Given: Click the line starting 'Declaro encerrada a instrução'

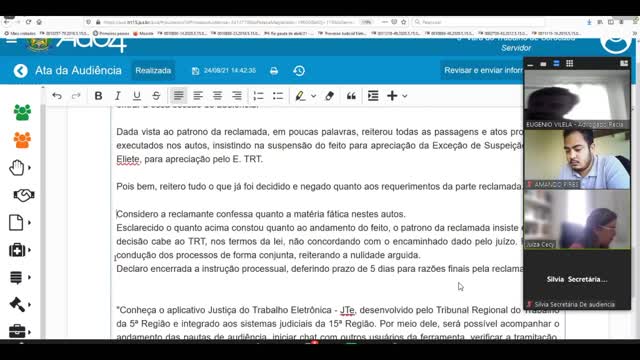Looking at the screenshot, I should tap(320, 269).
